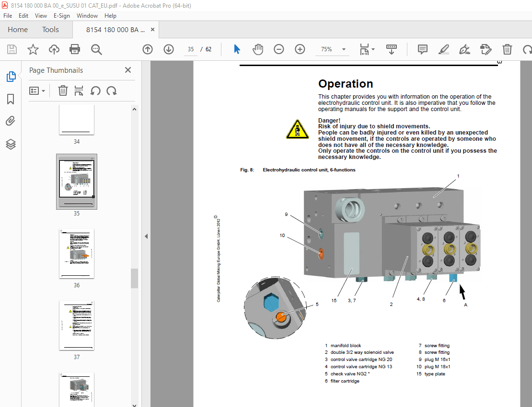Open the Bookmarks panel icon
The height and width of the screenshot is (407, 532).
click(x=11, y=99)
